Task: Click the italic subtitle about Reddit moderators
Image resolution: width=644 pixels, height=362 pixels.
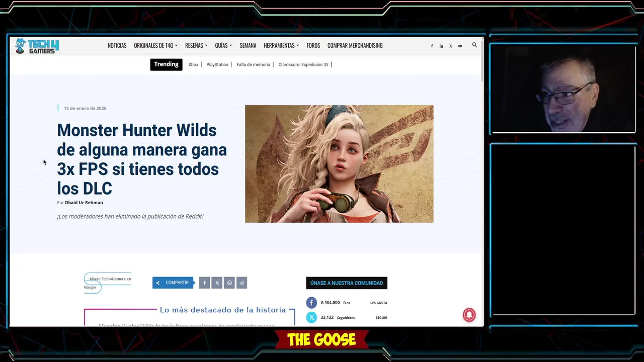Action: 130,216
